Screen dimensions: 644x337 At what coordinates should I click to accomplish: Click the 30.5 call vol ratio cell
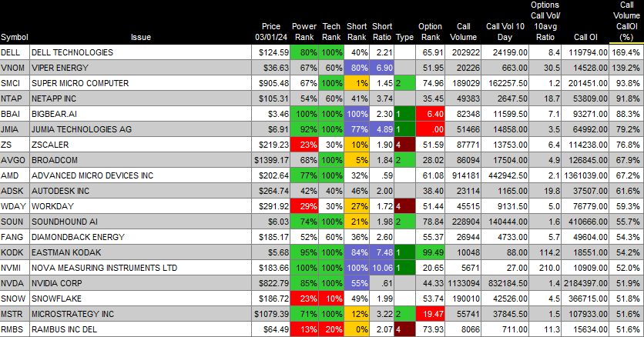click(545, 68)
